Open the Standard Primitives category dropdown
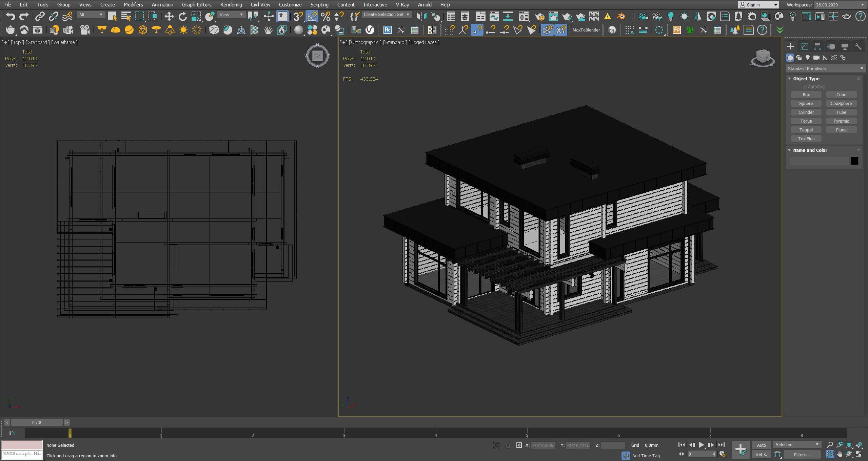 [825, 69]
